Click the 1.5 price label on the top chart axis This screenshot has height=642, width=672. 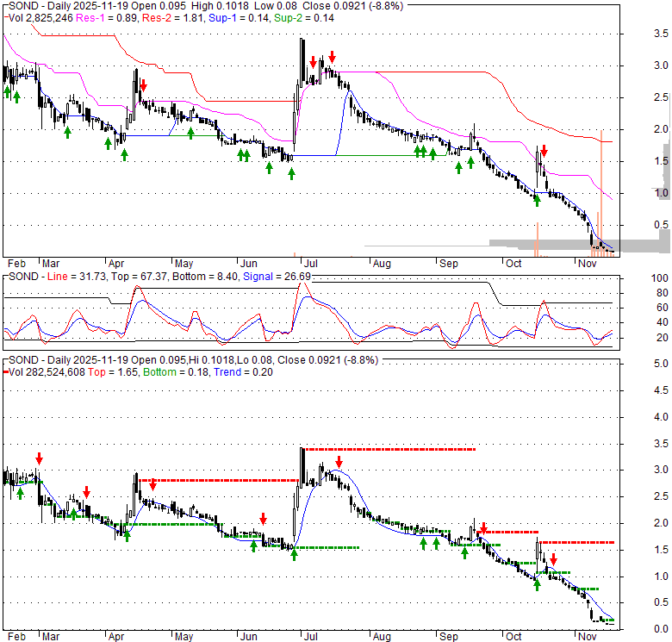click(661, 161)
